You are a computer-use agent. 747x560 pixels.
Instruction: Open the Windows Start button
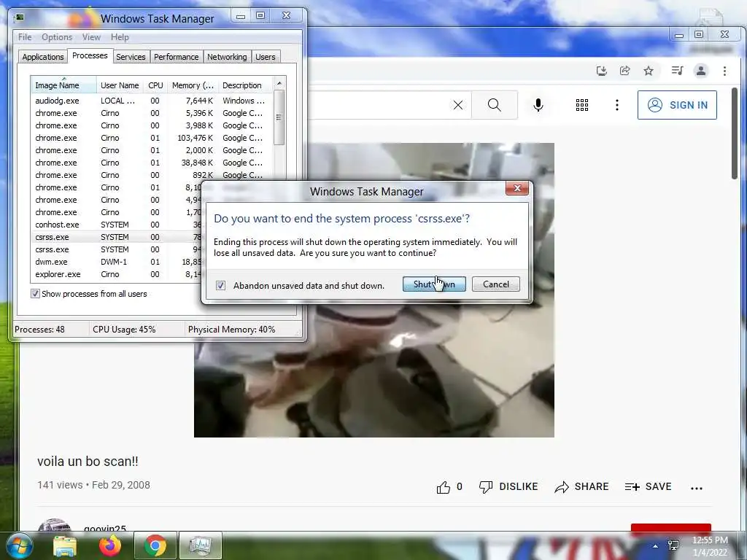[x=19, y=545]
